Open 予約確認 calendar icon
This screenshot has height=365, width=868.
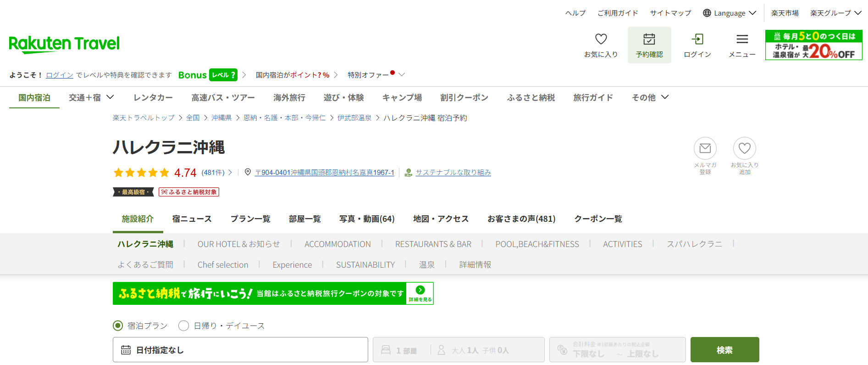point(649,39)
